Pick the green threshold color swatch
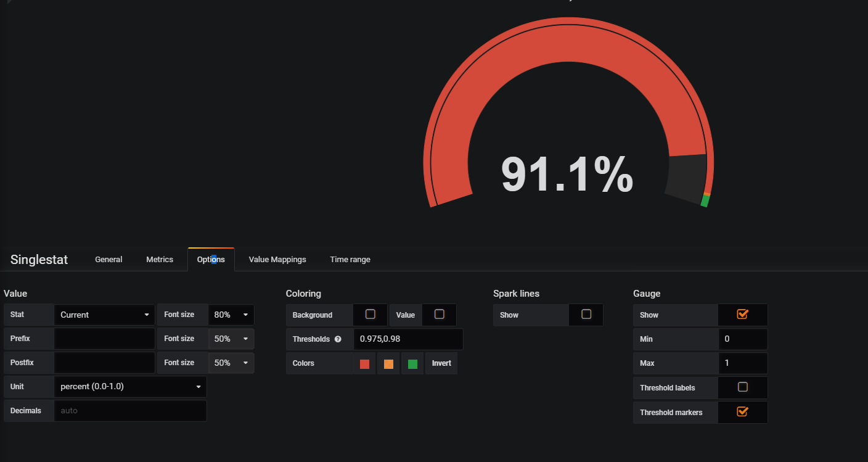The height and width of the screenshot is (462, 868). click(412, 364)
